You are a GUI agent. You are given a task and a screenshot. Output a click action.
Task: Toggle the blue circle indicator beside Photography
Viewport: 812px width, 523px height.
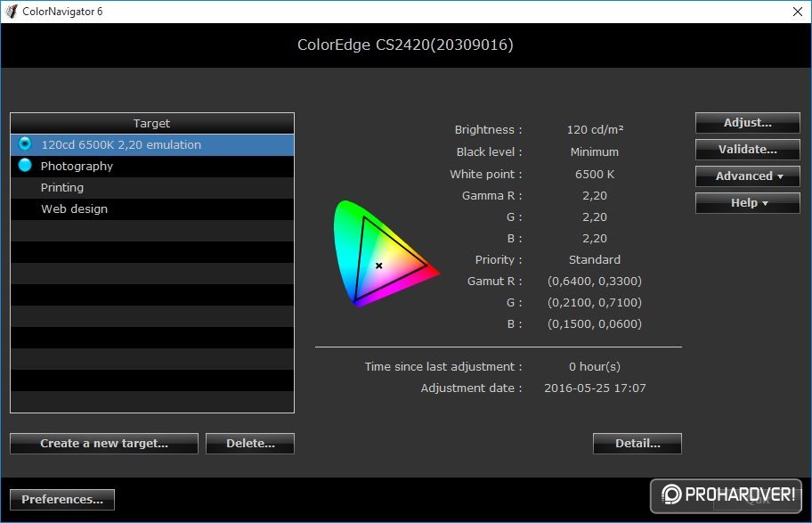[25, 166]
